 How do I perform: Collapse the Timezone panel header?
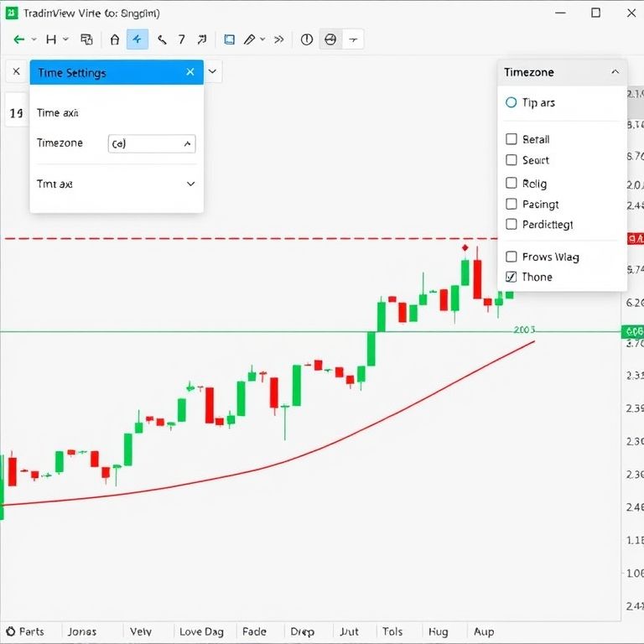coord(615,72)
